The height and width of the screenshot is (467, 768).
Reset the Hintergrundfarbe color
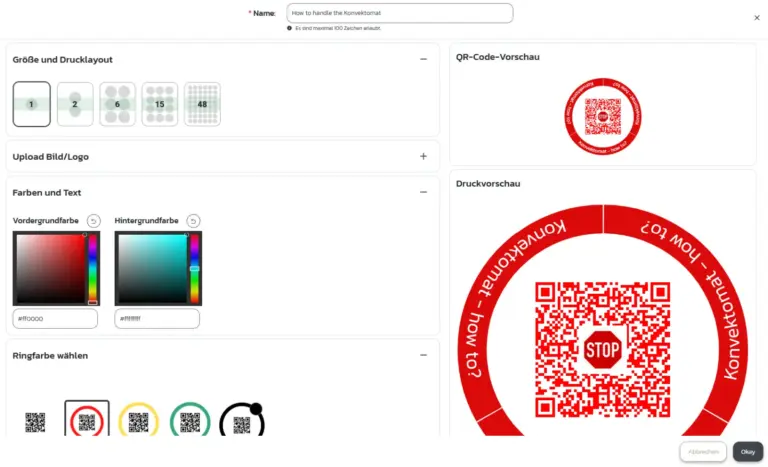(193, 221)
